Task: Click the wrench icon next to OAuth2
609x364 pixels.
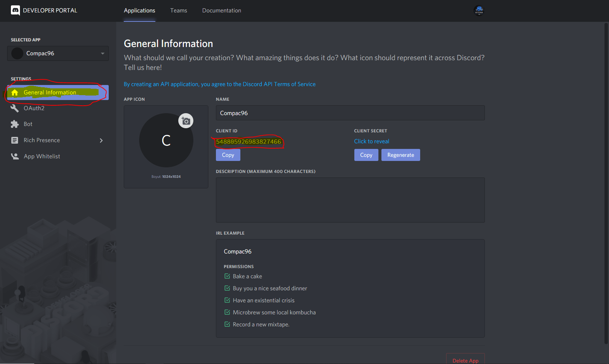Action: click(x=15, y=108)
